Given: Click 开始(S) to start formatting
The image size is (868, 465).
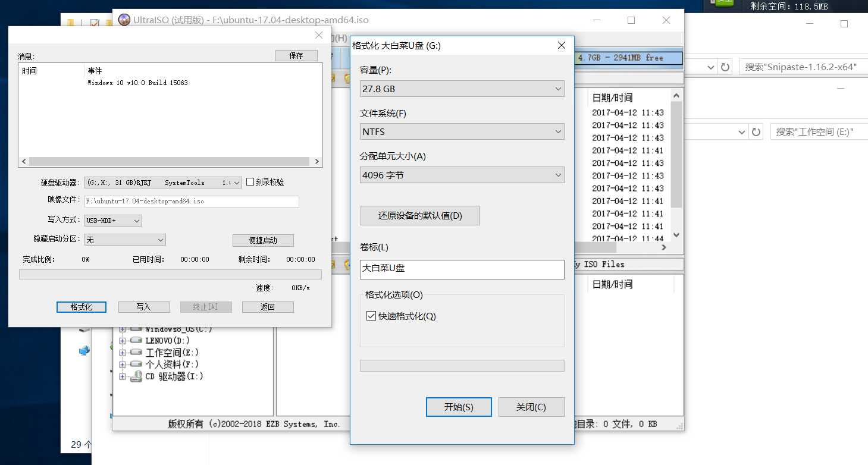Looking at the screenshot, I should tap(459, 407).
